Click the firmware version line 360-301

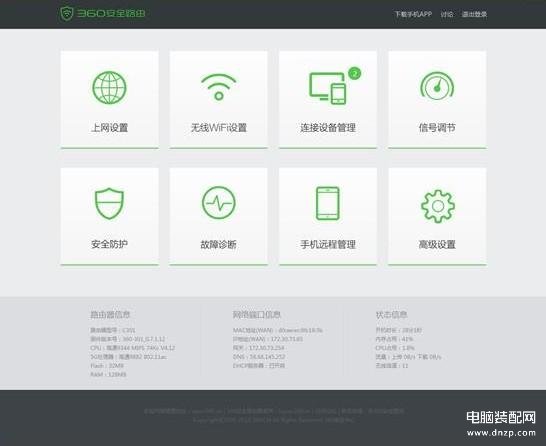[x=127, y=339]
